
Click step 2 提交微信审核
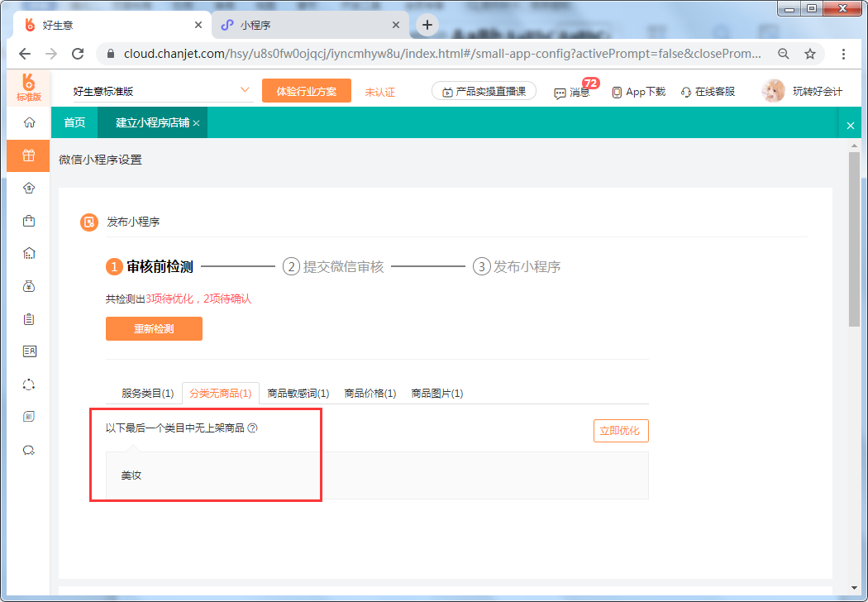[333, 267]
